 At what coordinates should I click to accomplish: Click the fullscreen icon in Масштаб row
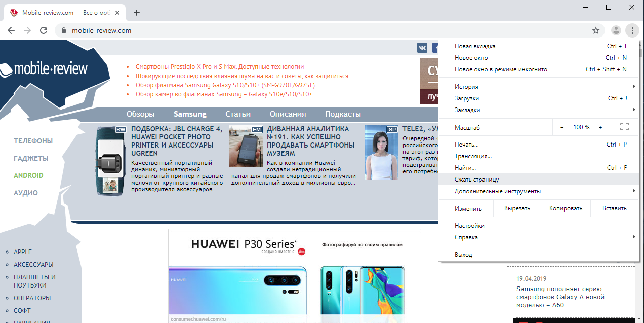624,127
